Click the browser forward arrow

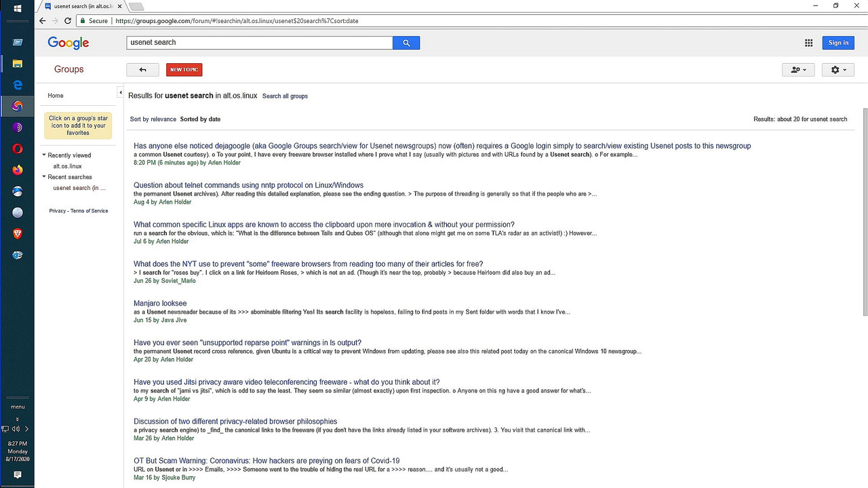(x=55, y=20)
